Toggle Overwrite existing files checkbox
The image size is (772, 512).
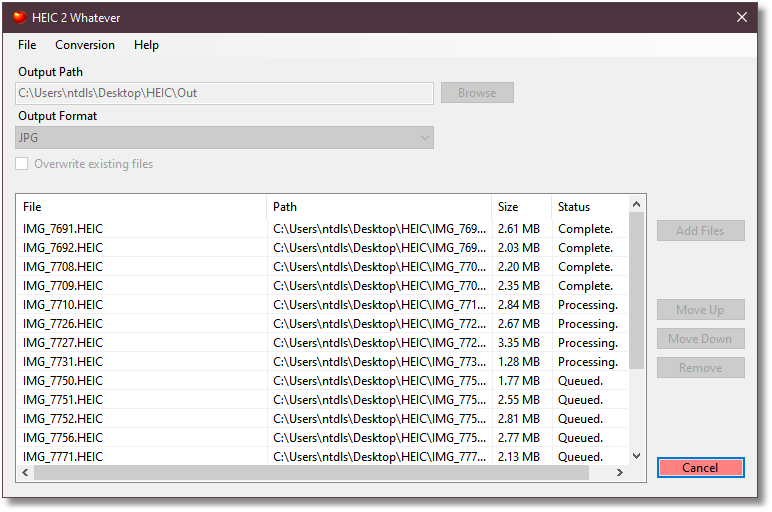tap(22, 163)
